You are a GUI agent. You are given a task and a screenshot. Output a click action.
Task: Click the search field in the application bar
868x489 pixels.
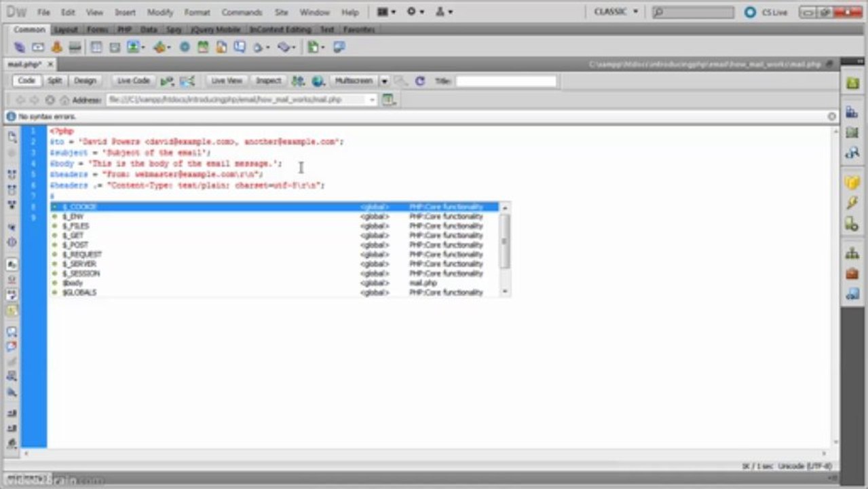coord(692,12)
